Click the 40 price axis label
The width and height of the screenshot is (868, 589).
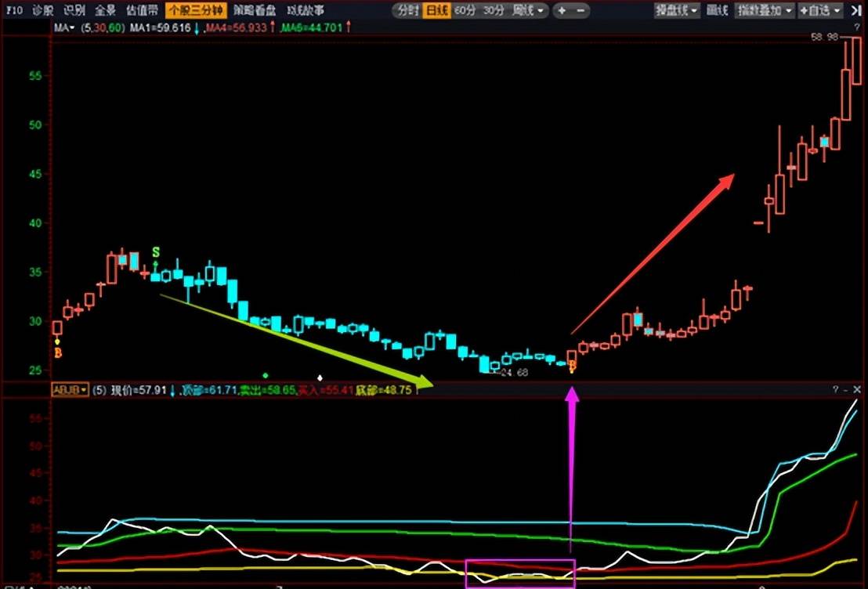pos(35,223)
